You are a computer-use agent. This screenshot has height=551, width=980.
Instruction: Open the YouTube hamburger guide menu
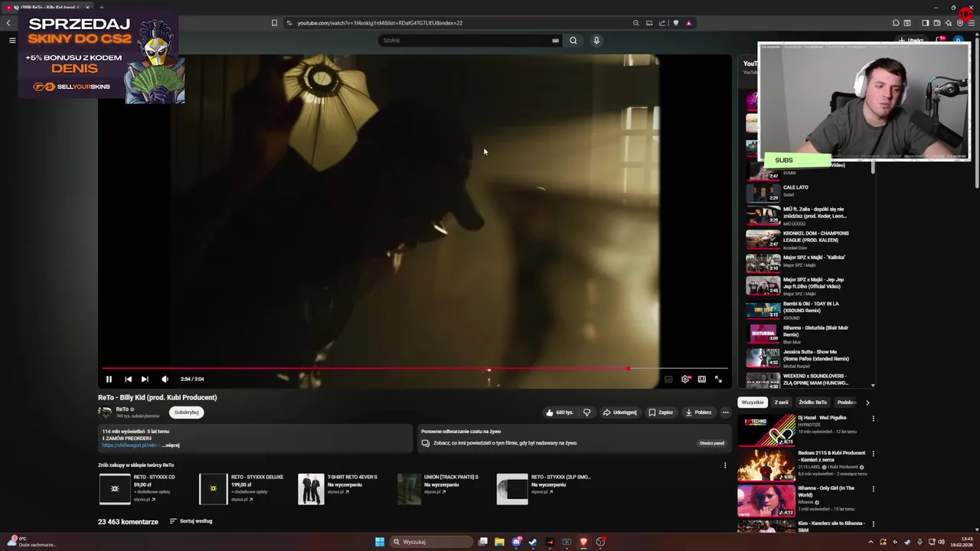tap(12, 40)
